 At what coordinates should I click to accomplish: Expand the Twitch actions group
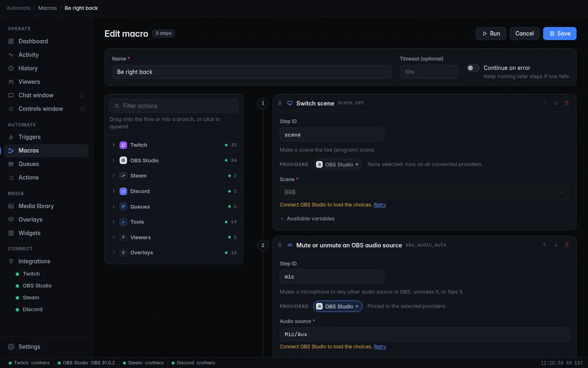tap(174, 145)
